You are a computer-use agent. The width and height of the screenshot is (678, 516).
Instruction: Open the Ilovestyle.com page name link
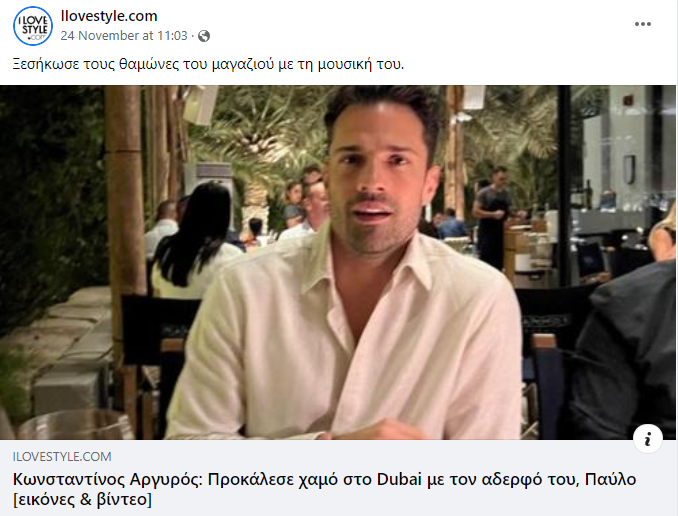click(109, 16)
